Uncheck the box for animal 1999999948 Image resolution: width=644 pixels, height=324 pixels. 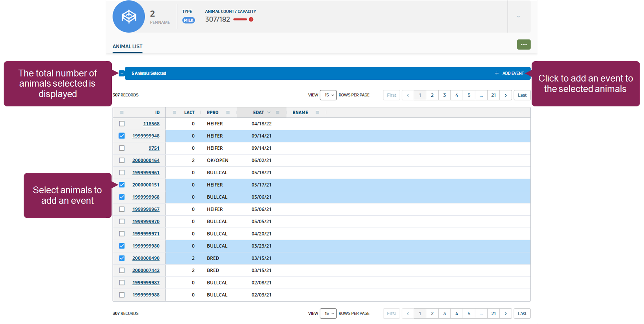coord(122,136)
